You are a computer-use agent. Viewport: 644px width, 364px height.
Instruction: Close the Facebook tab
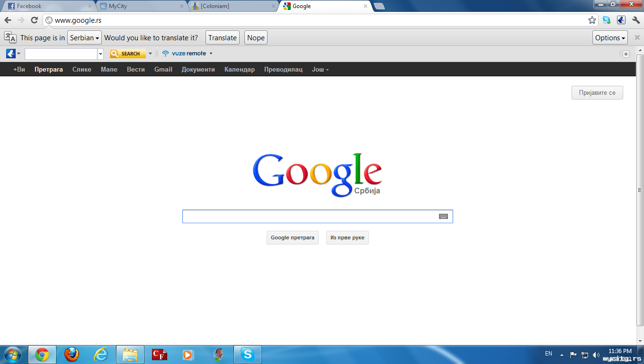point(89,6)
